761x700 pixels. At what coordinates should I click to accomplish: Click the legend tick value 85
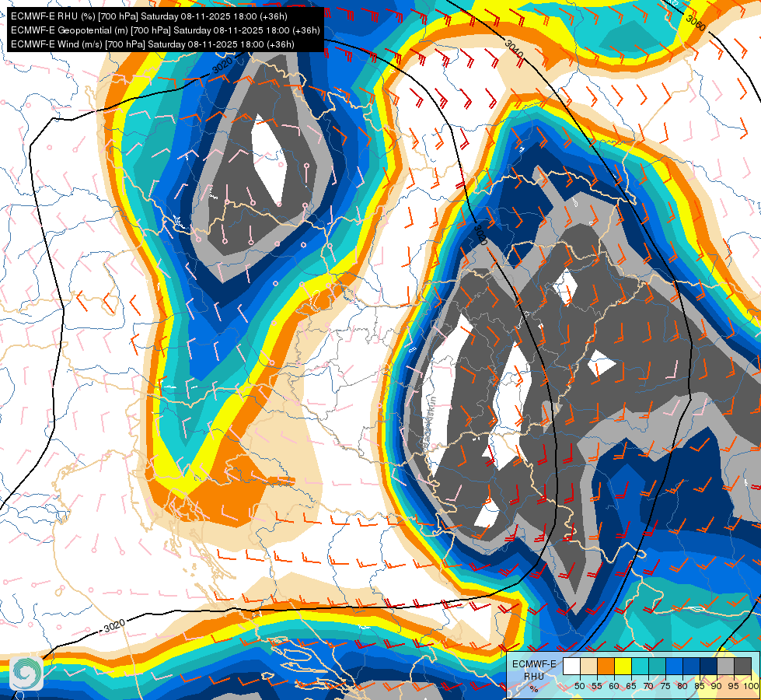coord(700,686)
